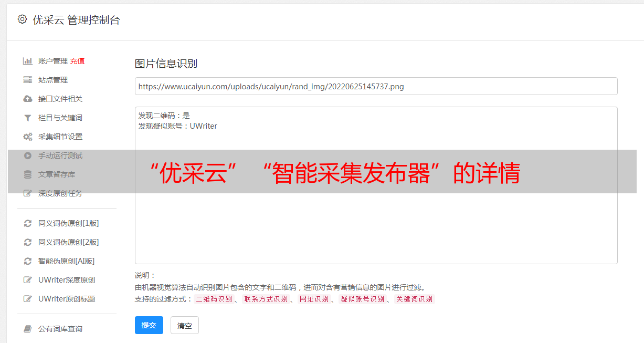Open 采集细节设置 menu item
This screenshot has width=644, height=343.
tap(60, 137)
